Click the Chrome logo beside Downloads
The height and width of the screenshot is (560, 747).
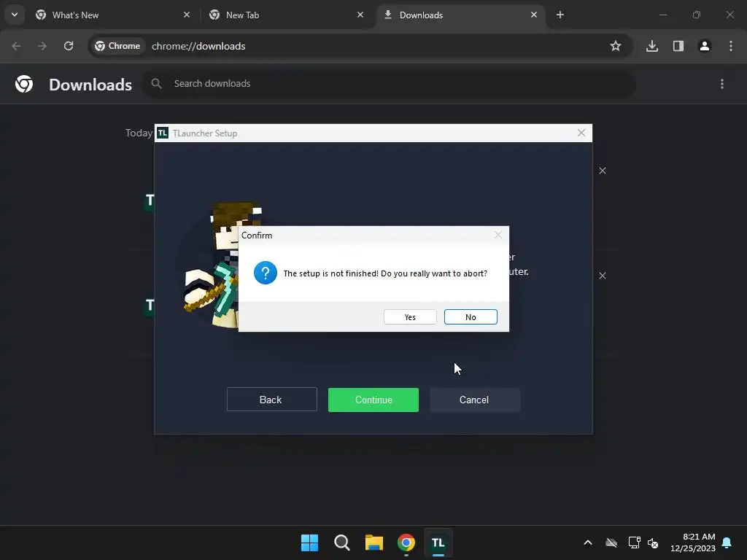[x=24, y=85]
